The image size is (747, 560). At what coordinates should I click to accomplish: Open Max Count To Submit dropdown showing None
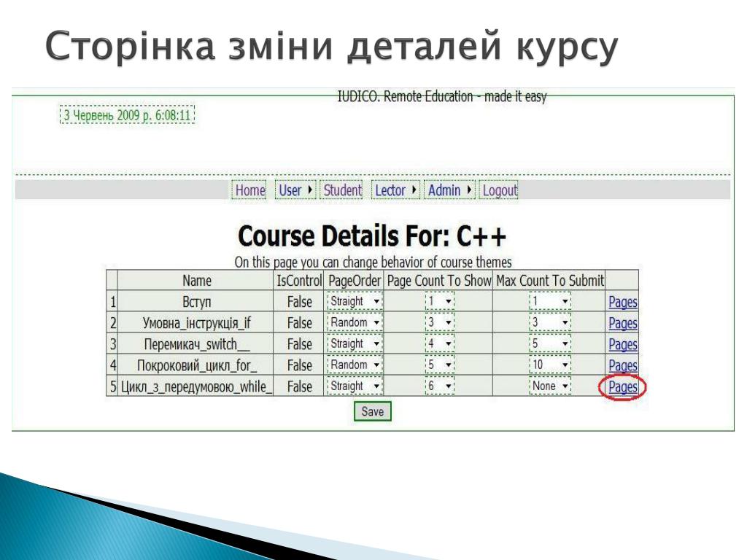(550, 386)
